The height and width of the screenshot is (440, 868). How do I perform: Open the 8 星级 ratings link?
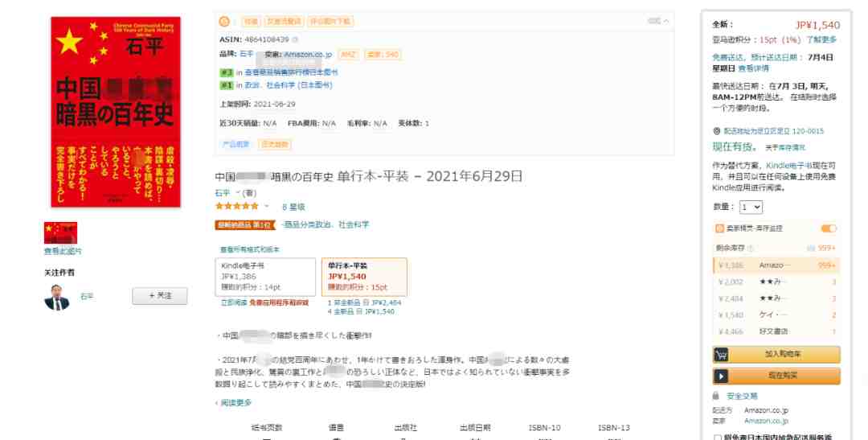pyautogui.click(x=293, y=207)
